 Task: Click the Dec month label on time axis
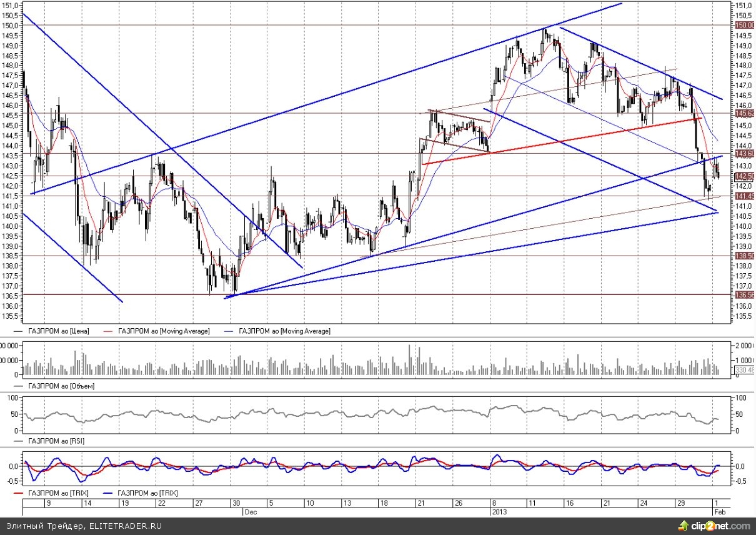(248, 511)
